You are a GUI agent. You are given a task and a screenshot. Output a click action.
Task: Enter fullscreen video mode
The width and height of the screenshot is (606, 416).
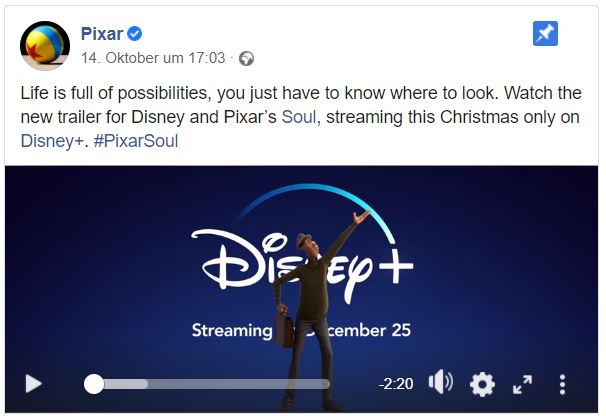point(522,384)
